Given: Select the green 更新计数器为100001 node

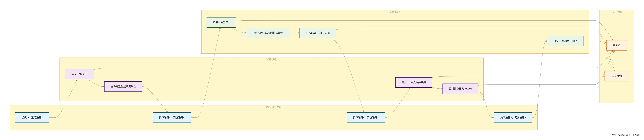Looking at the screenshot, I should click(566, 41).
